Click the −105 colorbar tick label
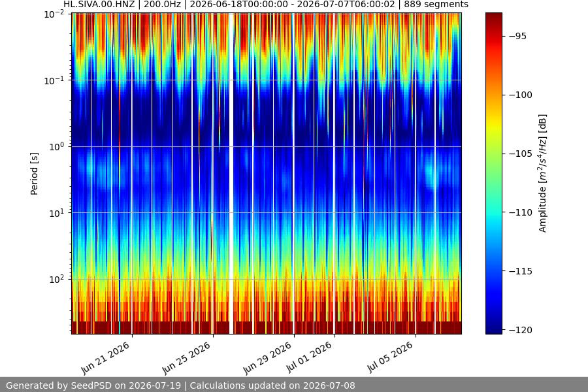Screen dimensions: 588x392 [x=521, y=154]
